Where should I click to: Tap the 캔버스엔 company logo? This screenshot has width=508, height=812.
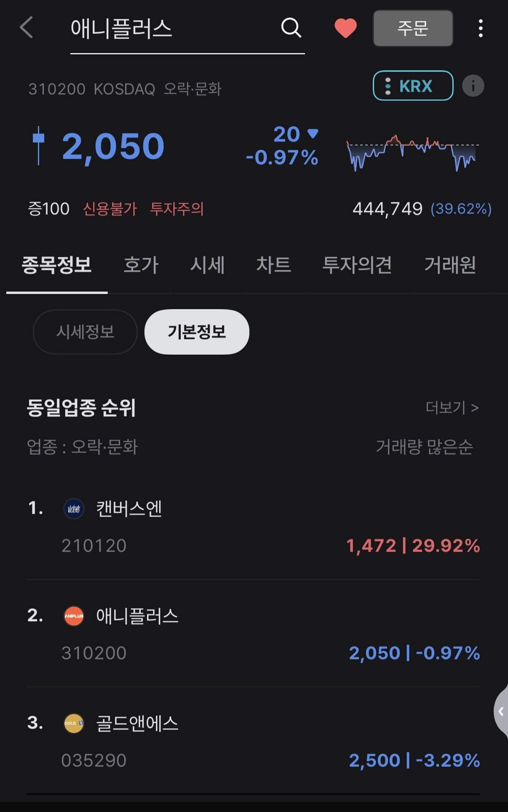pos(74,509)
